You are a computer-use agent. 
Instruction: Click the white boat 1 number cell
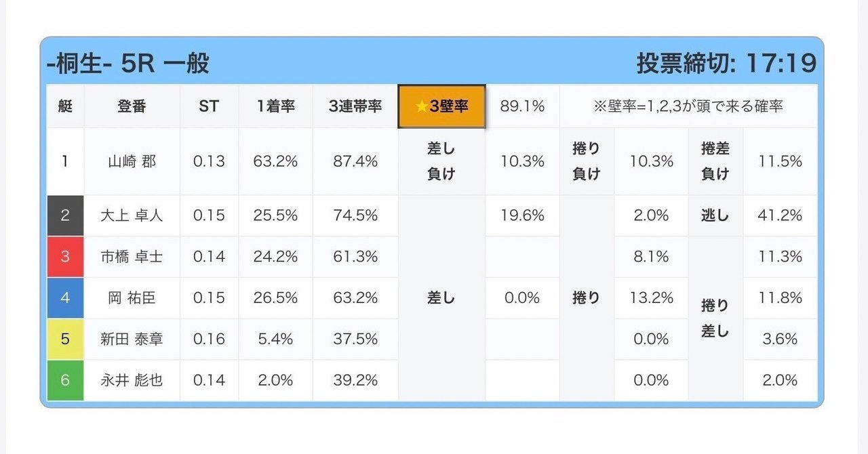(x=65, y=161)
